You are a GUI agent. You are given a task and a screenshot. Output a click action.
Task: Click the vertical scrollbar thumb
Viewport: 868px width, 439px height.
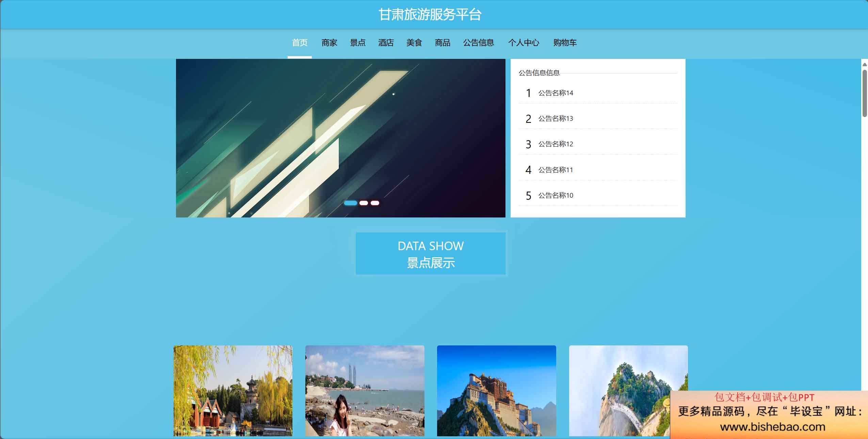click(x=865, y=93)
